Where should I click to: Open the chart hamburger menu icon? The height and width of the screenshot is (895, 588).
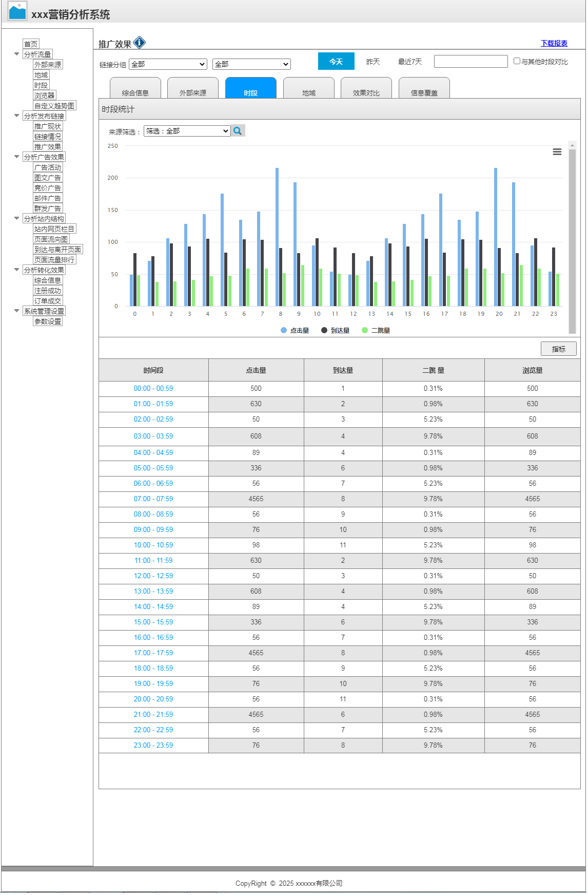(557, 152)
